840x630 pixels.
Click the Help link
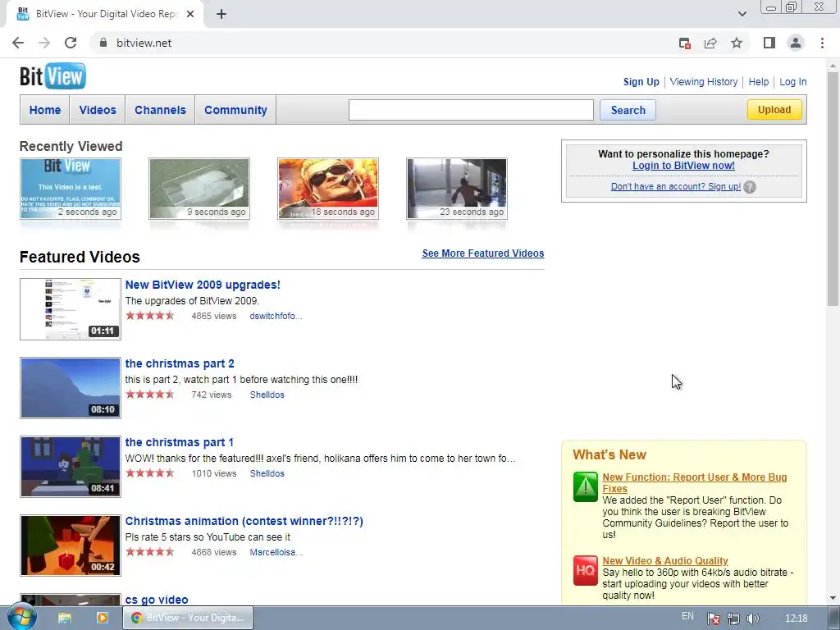[x=758, y=82]
